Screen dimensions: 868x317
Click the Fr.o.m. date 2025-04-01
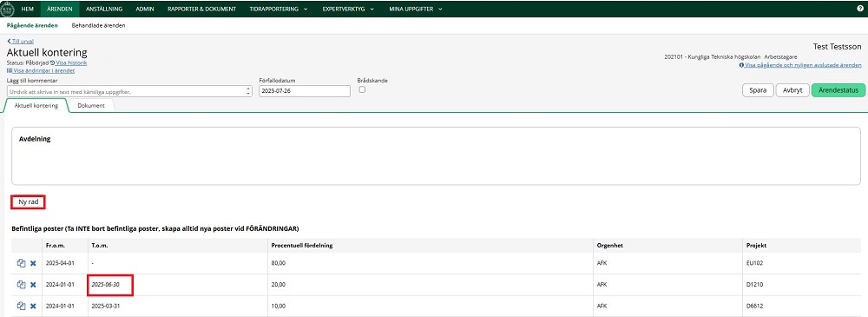click(x=60, y=263)
